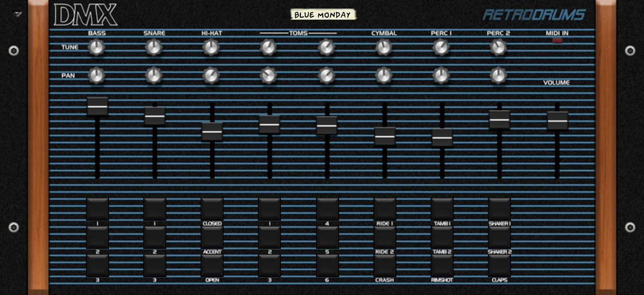This screenshot has width=644, height=295.
Task: Trigger the Rimshot pad
Action: [442, 265]
